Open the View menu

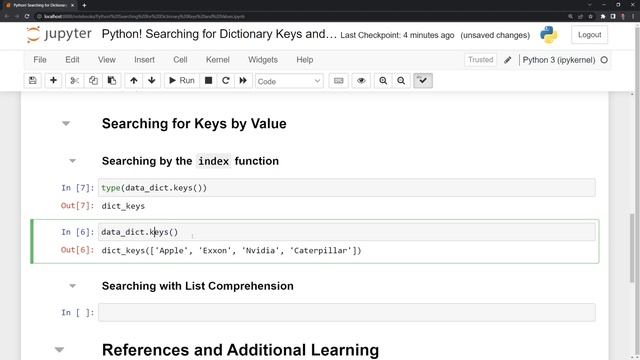[107, 60]
